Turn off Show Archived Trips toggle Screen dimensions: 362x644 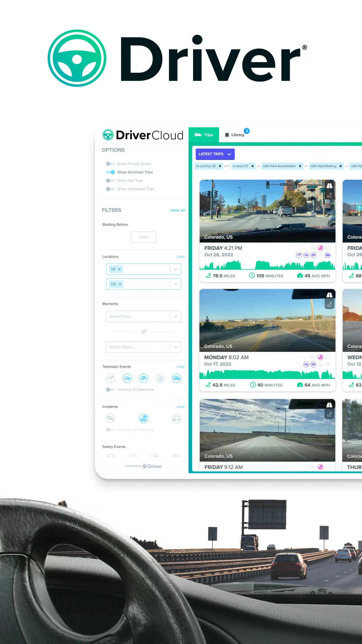point(110,172)
